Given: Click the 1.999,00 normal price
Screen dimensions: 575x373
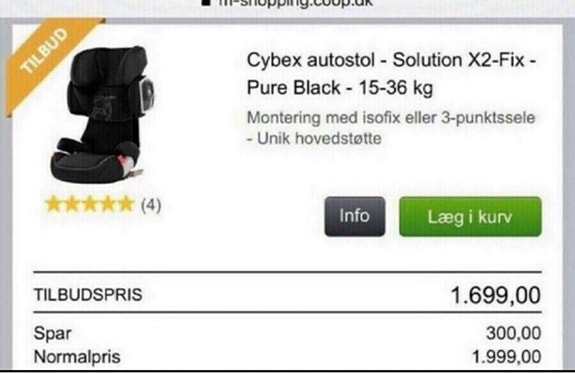Looking at the screenshot, I should 506,357.
